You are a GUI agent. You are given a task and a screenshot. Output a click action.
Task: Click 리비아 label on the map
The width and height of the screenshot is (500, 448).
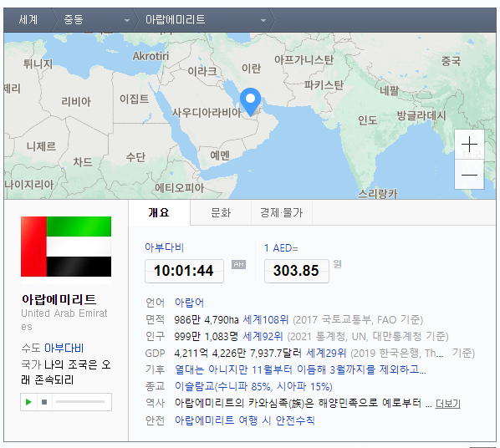pyautogui.click(x=76, y=102)
